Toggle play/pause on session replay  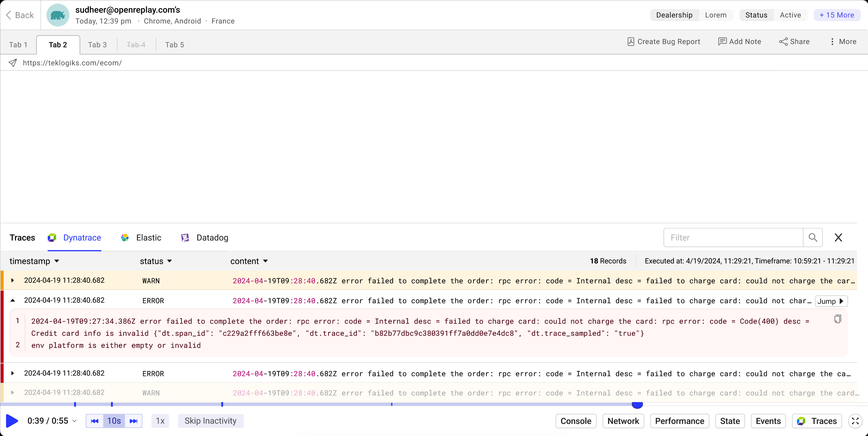(x=11, y=421)
